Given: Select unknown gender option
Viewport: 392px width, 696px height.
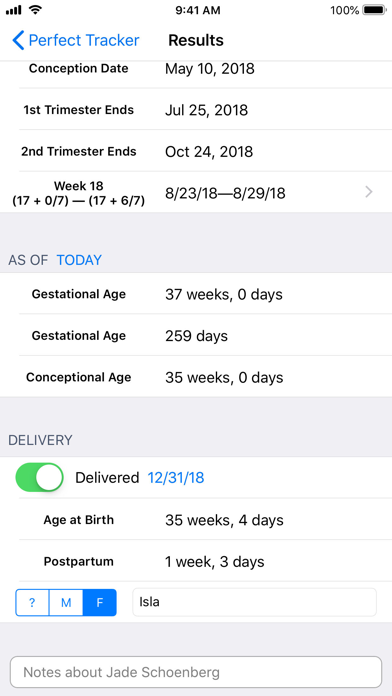Looking at the screenshot, I should (32, 602).
